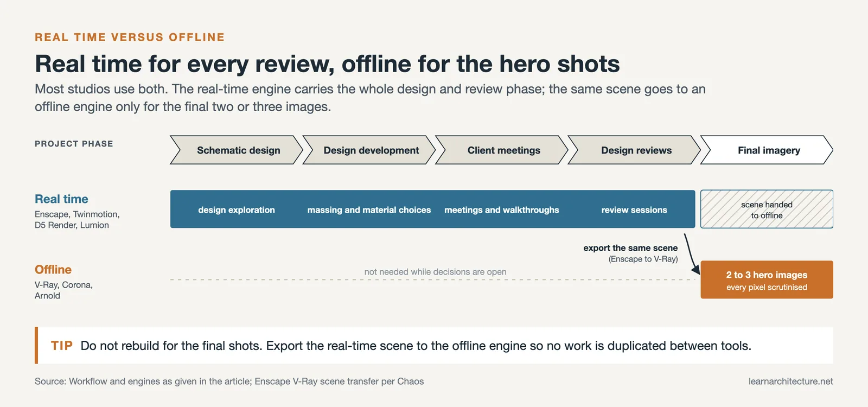Click the 'PROJECT PHASE' label
The image size is (868, 407).
74,144
